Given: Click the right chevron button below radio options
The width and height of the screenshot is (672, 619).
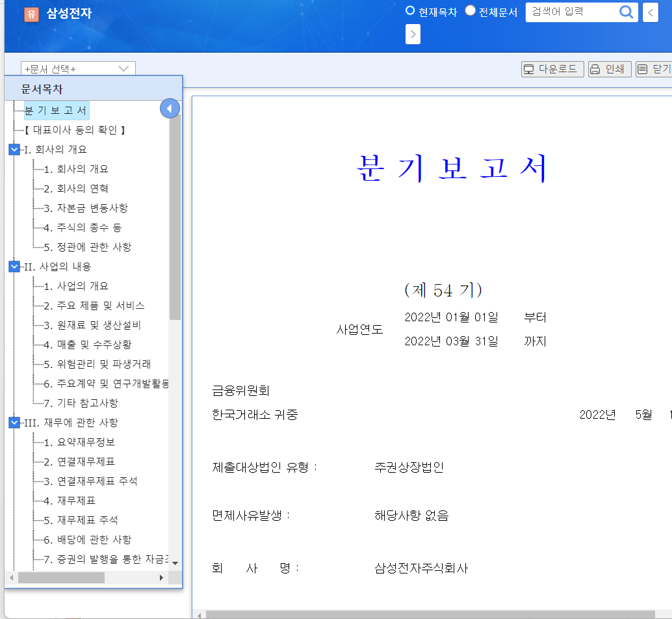Looking at the screenshot, I should coord(413,34).
